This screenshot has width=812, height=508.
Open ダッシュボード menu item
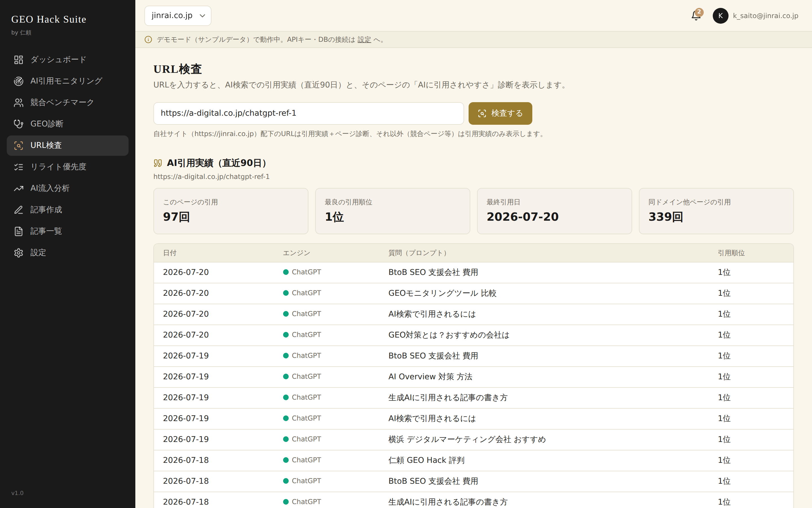tap(67, 60)
